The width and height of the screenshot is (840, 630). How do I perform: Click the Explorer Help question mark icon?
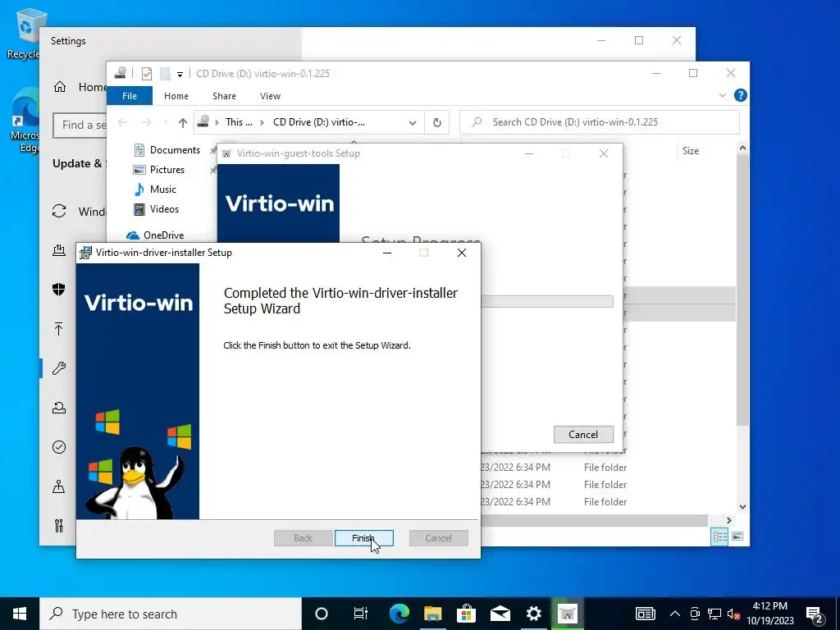click(x=741, y=95)
